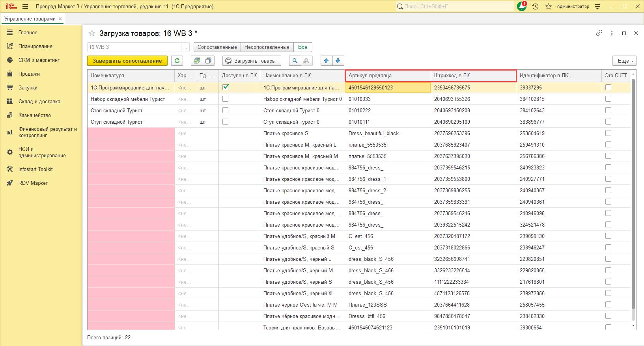Open 'Склад и доставка' section in sidebar
The height and width of the screenshot is (346, 644).
[39, 102]
